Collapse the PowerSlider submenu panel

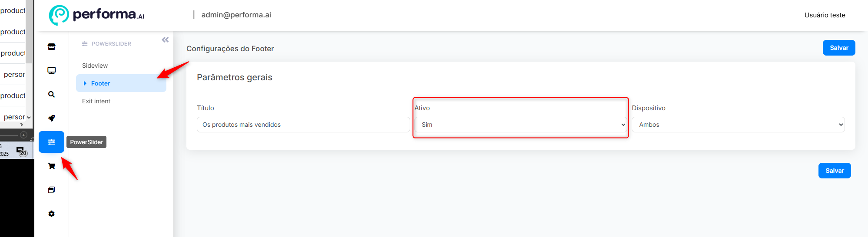[x=165, y=40]
